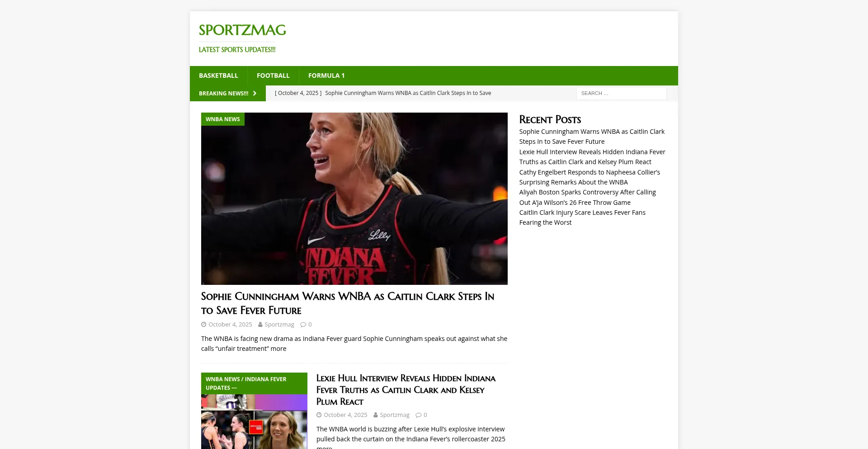Viewport: 868px width, 449px height.
Task: Click the Breaking News chevron arrow icon
Action: point(255,94)
